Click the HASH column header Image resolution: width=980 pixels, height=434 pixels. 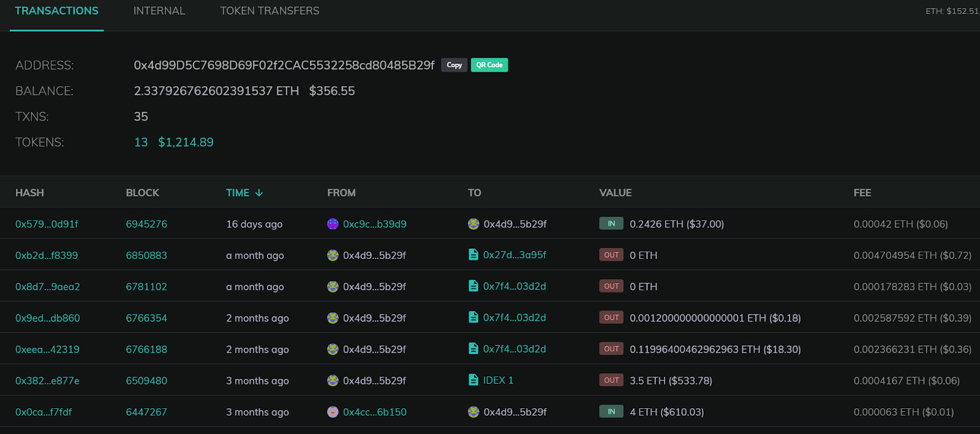click(x=29, y=193)
